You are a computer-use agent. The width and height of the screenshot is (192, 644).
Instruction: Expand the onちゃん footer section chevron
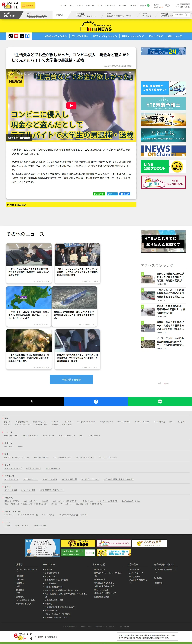3,497
